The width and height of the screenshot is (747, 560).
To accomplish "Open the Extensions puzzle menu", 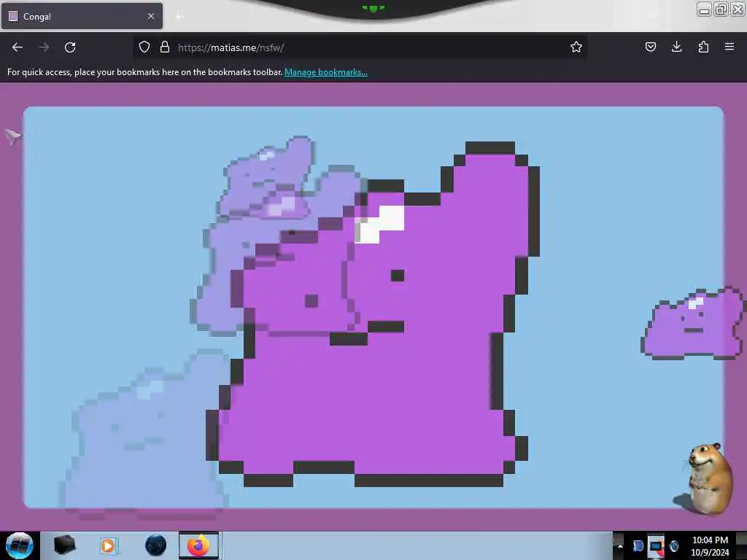I will [x=703, y=47].
